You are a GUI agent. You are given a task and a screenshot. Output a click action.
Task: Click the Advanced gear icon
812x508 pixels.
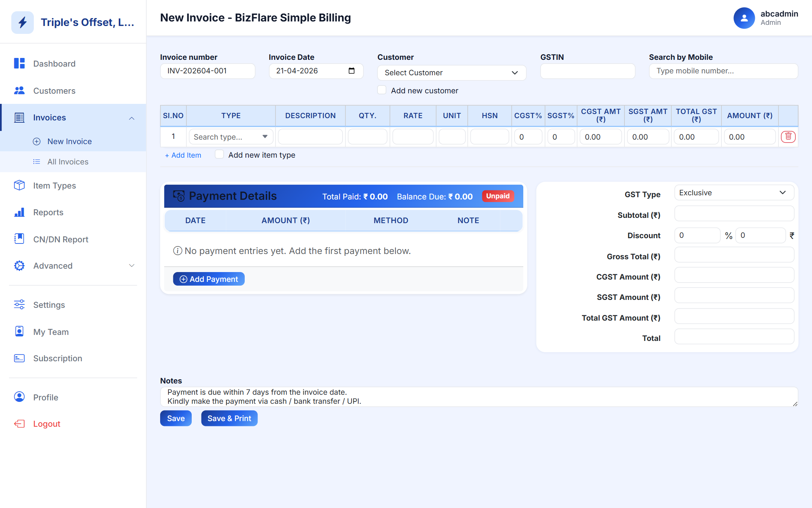[19, 266]
